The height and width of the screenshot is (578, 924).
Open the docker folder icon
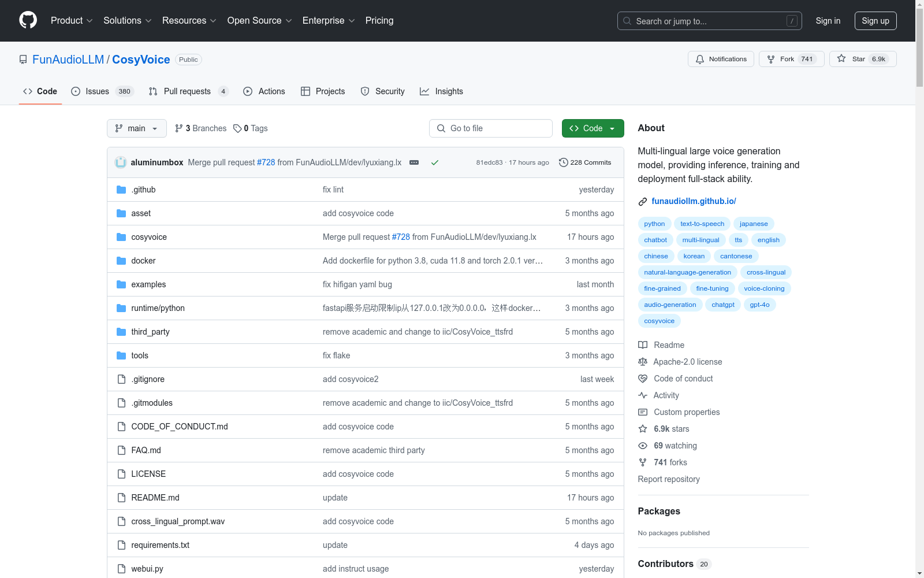[x=121, y=261]
